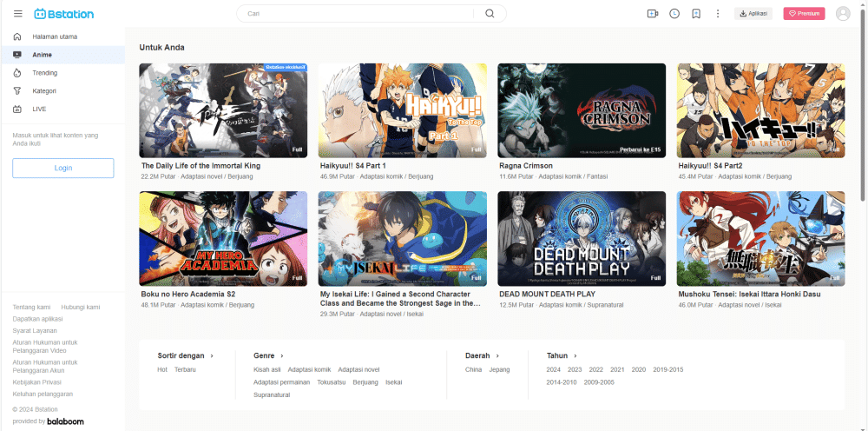Open Kebijakan Privasi link
The width and height of the screenshot is (868, 431).
37,382
